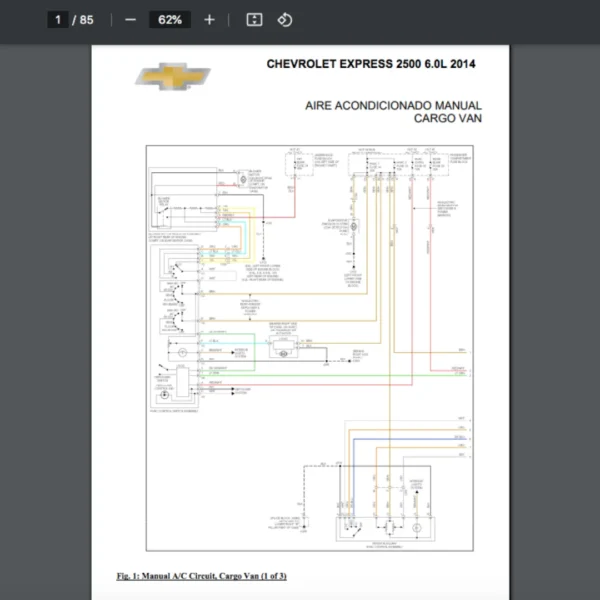Open the Fig. 1 Manual A/C Circuit caption
This screenshot has height=600, width=600.
(201, 577)
